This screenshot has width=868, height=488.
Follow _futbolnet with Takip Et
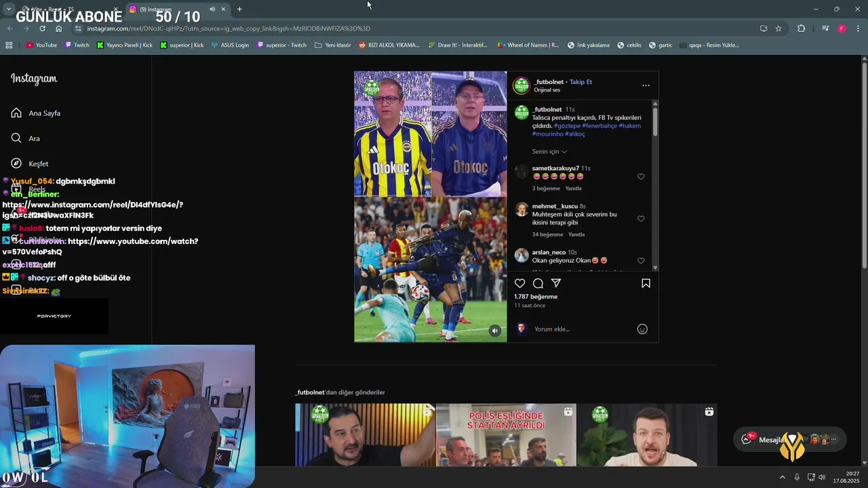point(580,82)
